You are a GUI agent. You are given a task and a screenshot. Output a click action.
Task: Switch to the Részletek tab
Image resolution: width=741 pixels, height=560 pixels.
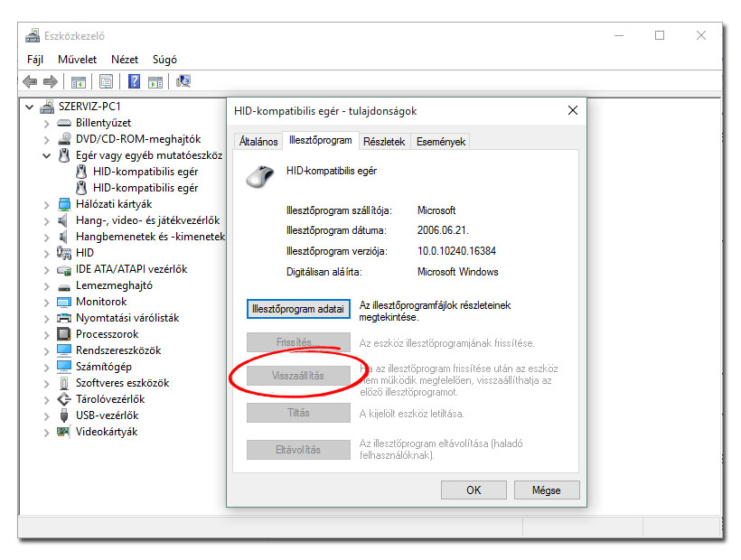(384, 142)
